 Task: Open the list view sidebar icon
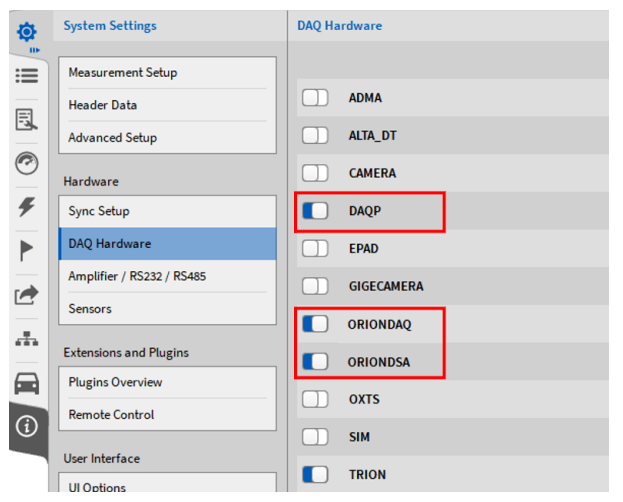click(x=27, y=76)
